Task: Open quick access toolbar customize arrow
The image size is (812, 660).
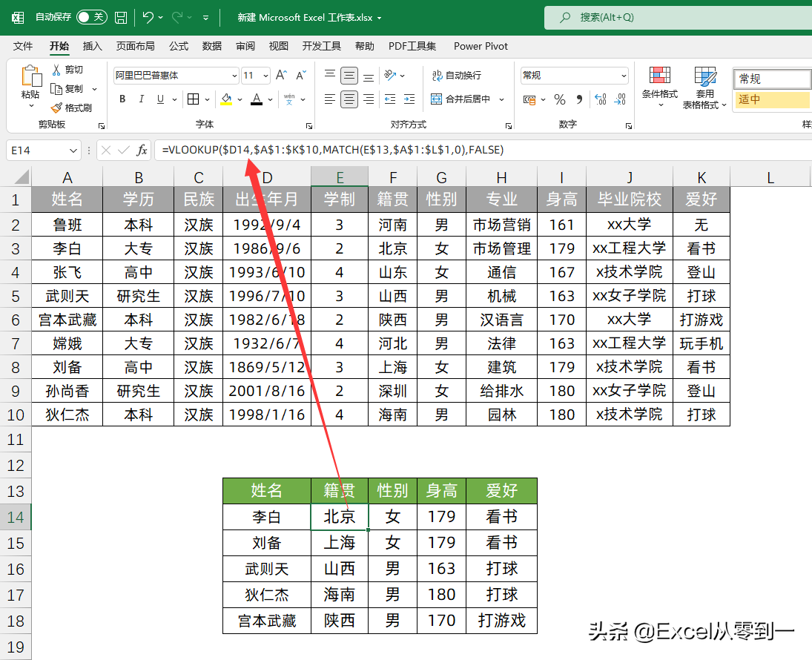Action: 205,18
